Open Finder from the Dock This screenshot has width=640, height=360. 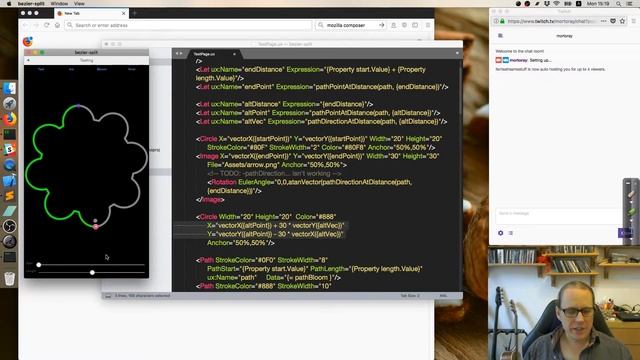[x=9, y=88]
